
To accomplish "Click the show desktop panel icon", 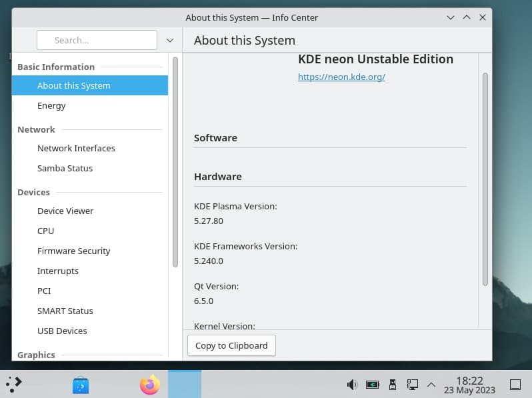I will (x=515, y=385).
